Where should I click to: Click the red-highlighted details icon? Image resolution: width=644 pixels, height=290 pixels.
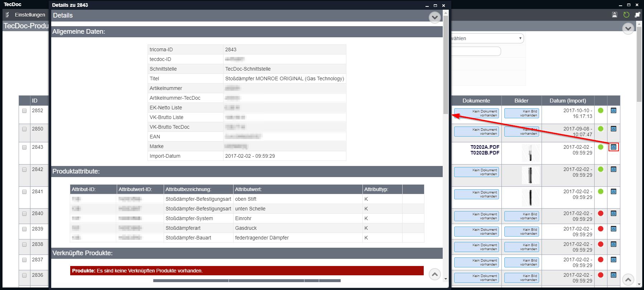[x=613, y=147]
